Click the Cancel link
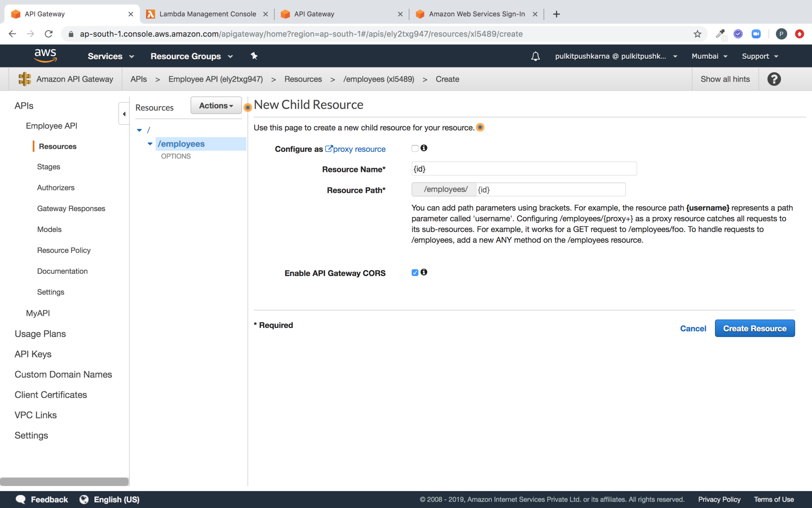The image size is (812, 508). click(x=693, y=328)
